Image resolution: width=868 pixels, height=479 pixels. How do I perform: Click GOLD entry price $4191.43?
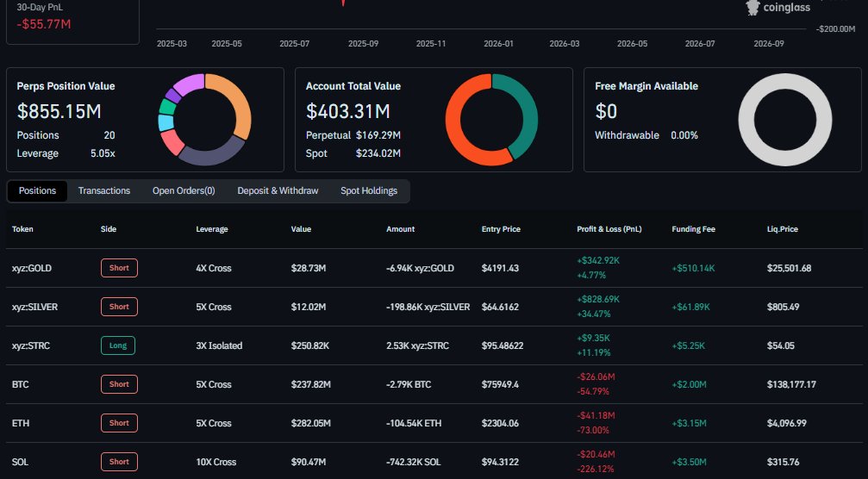(x=501, y=268)
